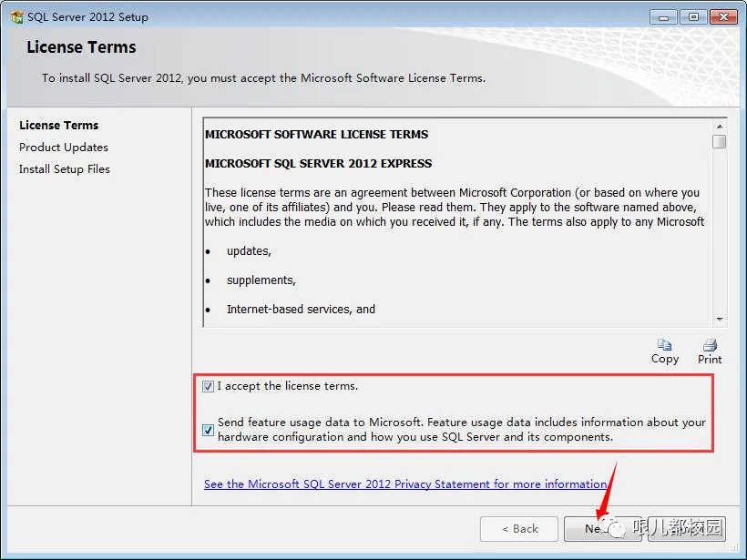Open the SQL Server 2012 Privacy Statement link
Screen dimensions: 747x560
(405, 484)
